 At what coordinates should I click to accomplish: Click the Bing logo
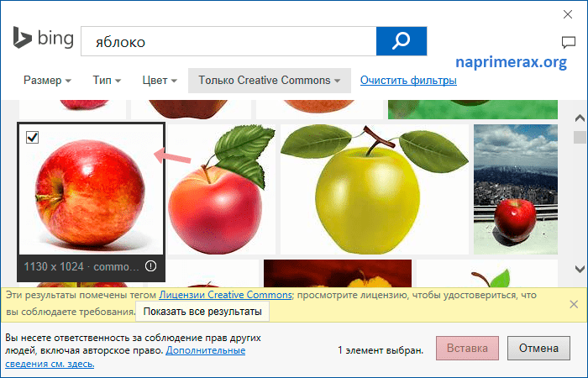coord(44,38)
